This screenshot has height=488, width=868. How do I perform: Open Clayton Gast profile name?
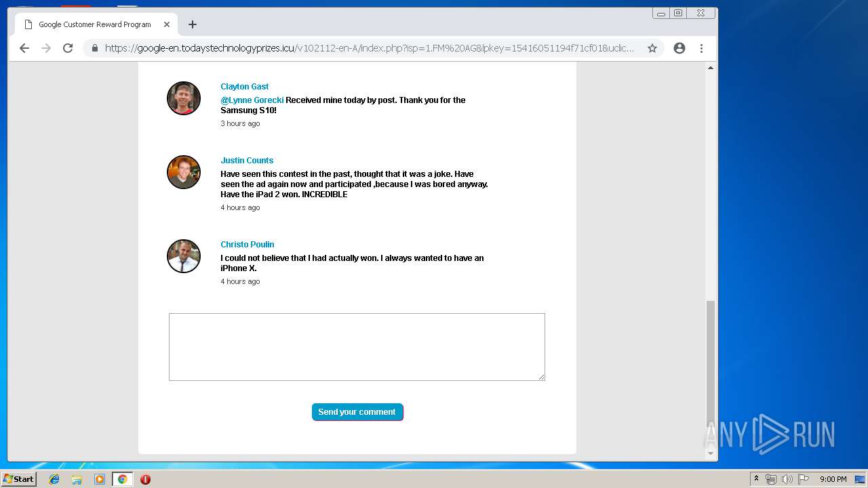(244, 87)
